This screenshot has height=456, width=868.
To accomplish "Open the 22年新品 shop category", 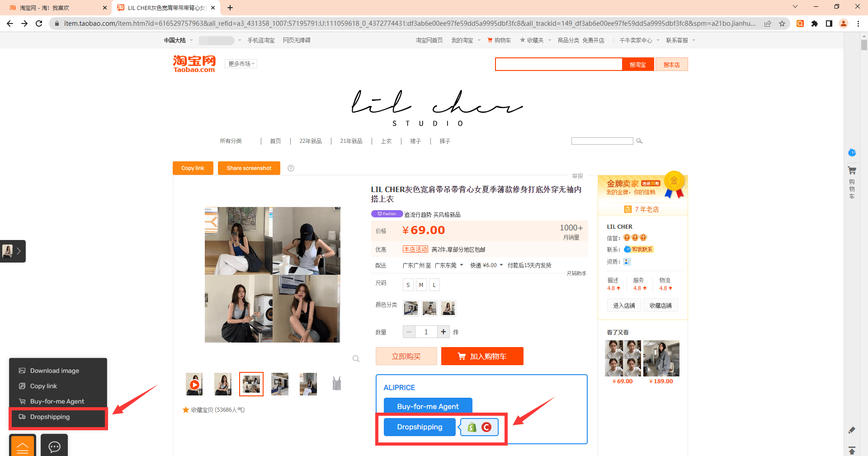I will click(x=311, y=141).
